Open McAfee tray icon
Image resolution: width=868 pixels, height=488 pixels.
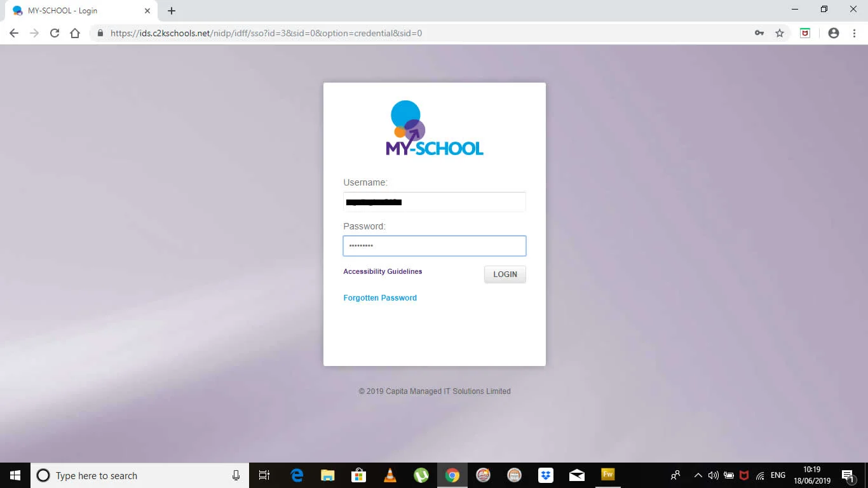click(744, 475)
